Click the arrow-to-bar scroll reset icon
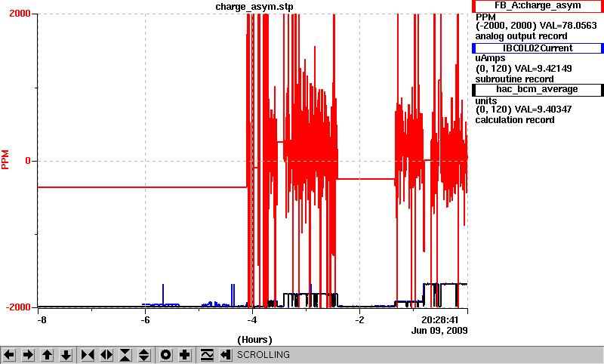The height and width of the screenshot is (364, 604). (x=226, y=354)
